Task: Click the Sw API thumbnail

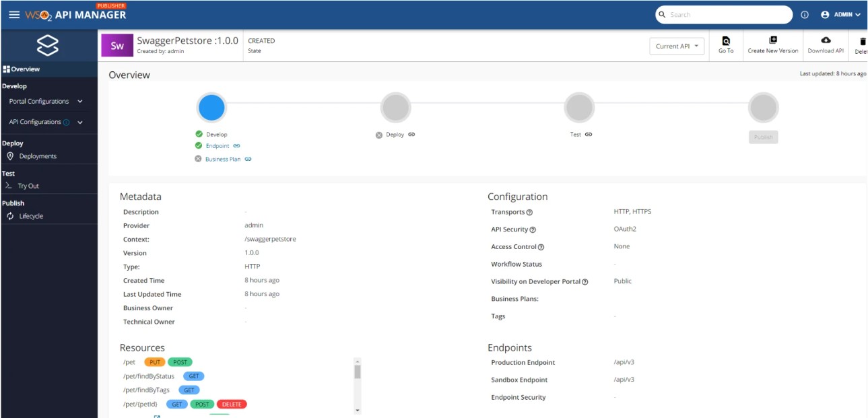Action: (x=117, y=46)
